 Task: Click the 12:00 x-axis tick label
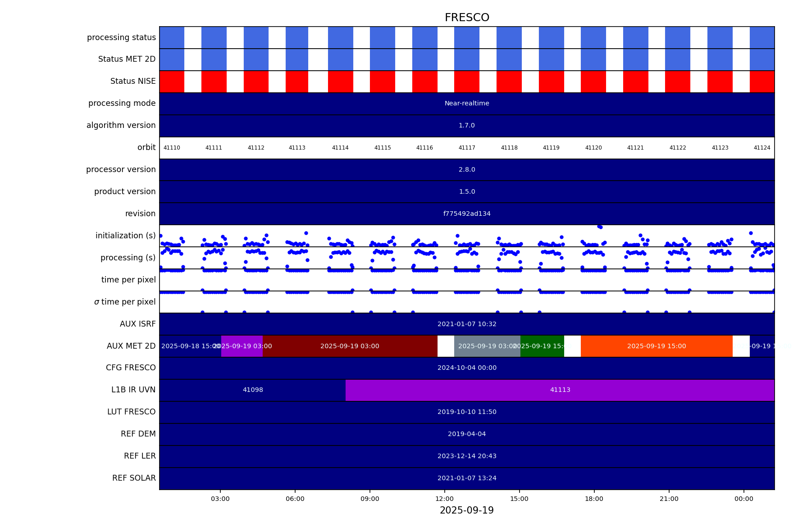[445, 499]
